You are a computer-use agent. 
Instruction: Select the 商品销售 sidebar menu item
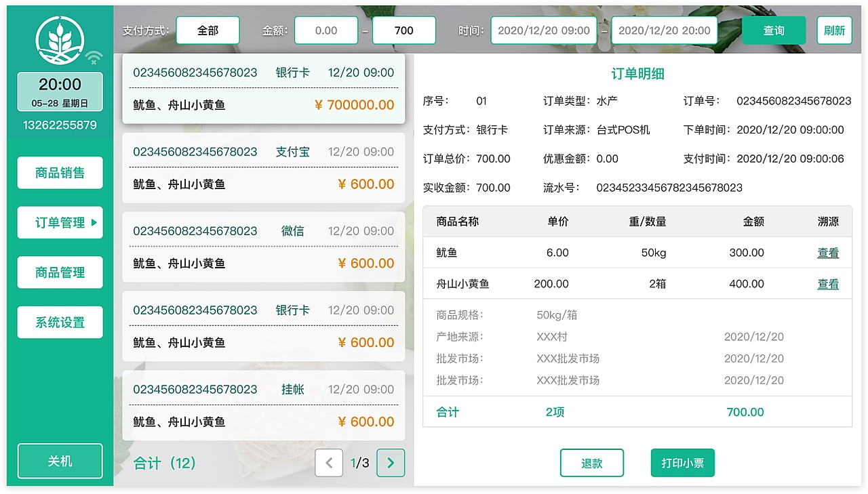click(60, 173)
